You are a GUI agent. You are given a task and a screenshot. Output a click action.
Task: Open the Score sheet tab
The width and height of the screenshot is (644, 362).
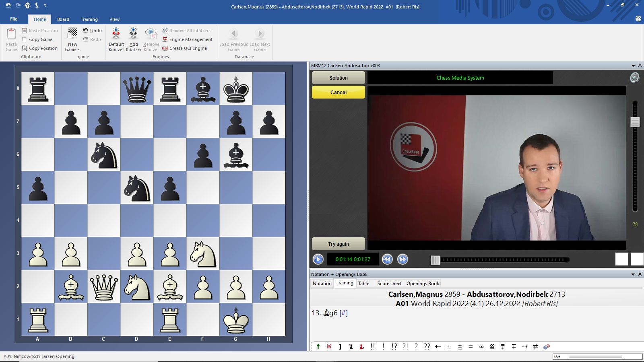pyautogui.click(x=389, y=284)
